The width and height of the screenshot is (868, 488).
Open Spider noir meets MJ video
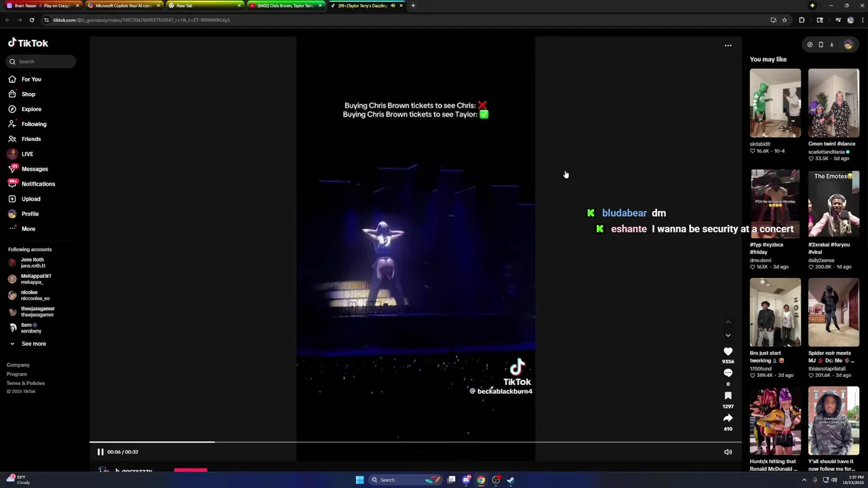[x=833, y=312]
